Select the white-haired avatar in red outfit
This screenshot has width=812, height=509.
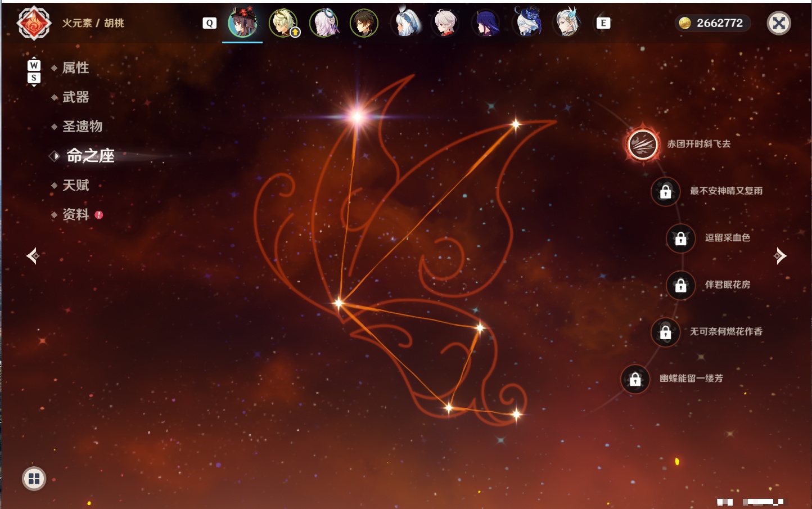coord(445,23)
